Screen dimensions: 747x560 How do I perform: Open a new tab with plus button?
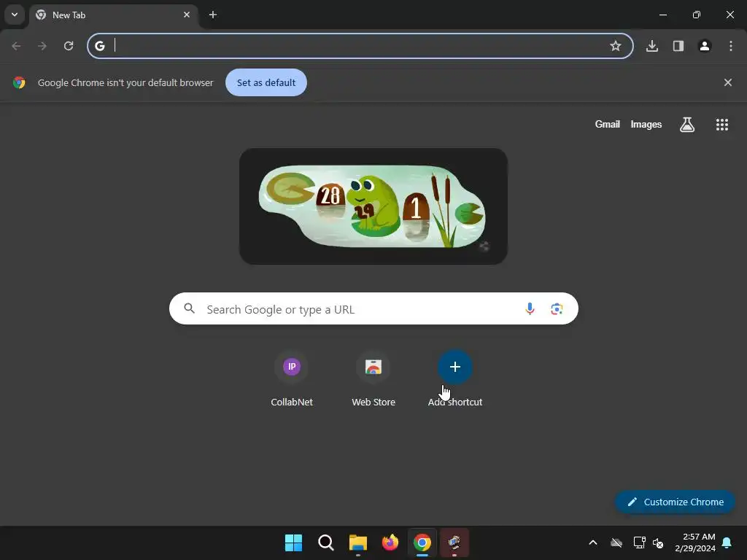[213, 15]
